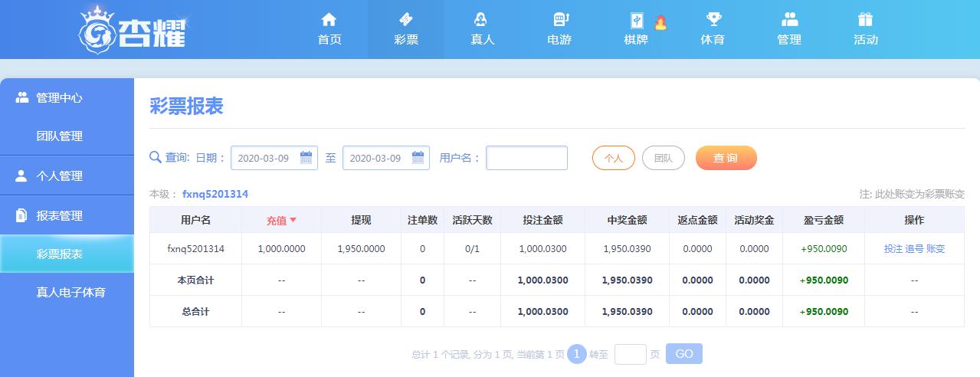Viewport: 980px width, 377px height.
Task: Click the 投注金额 column header
Action: [542, 220]
